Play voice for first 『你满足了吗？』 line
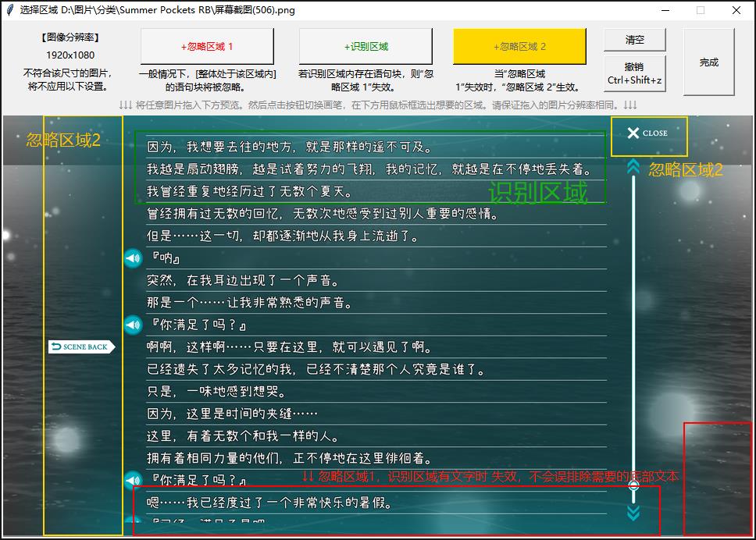 [133, 325]
